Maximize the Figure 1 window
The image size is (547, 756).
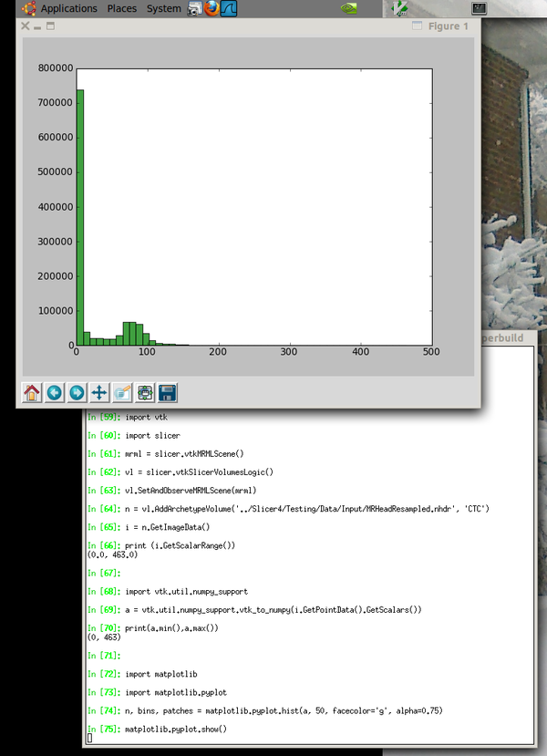(50, 26)
